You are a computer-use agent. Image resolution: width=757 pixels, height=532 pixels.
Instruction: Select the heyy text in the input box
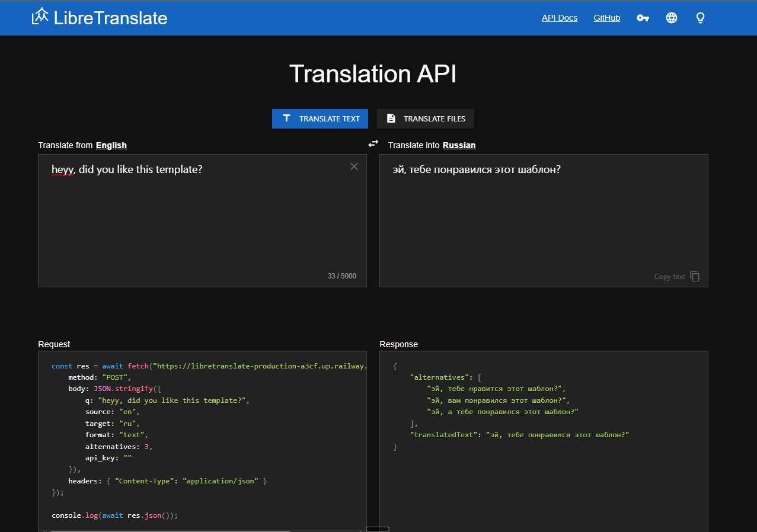[61, 169]
